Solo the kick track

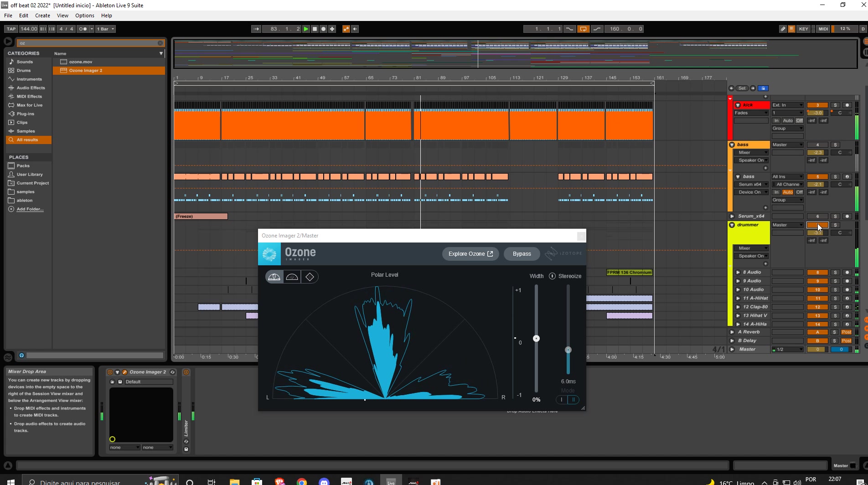835,105
